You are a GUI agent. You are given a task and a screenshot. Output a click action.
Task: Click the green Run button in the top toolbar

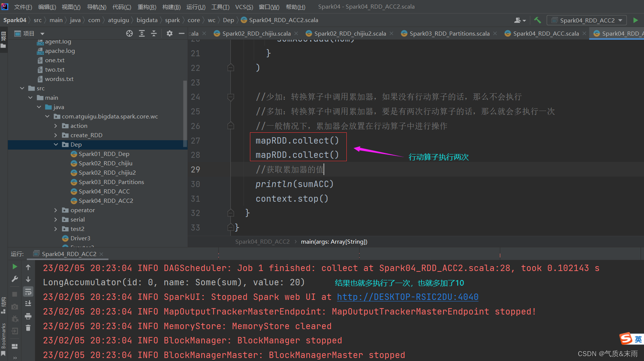pos(635,20)
